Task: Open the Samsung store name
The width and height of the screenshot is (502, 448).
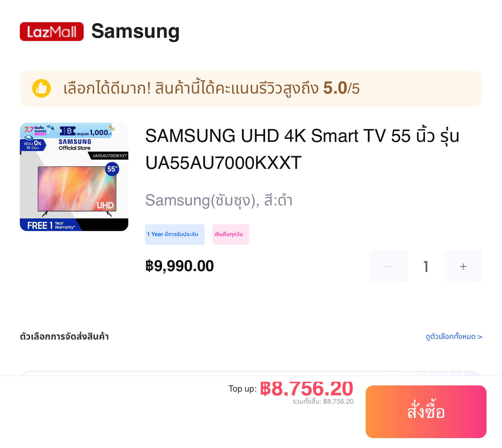Action: (135, 32)
